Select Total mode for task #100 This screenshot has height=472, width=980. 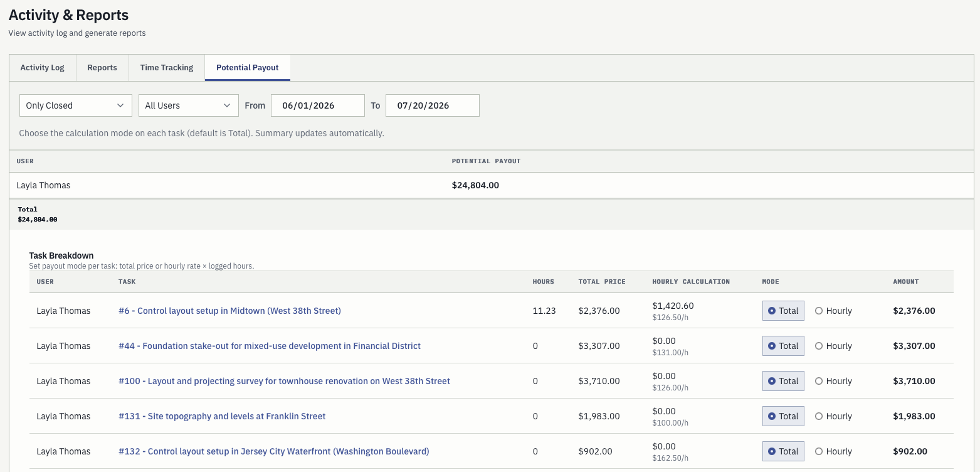(783, 381)
